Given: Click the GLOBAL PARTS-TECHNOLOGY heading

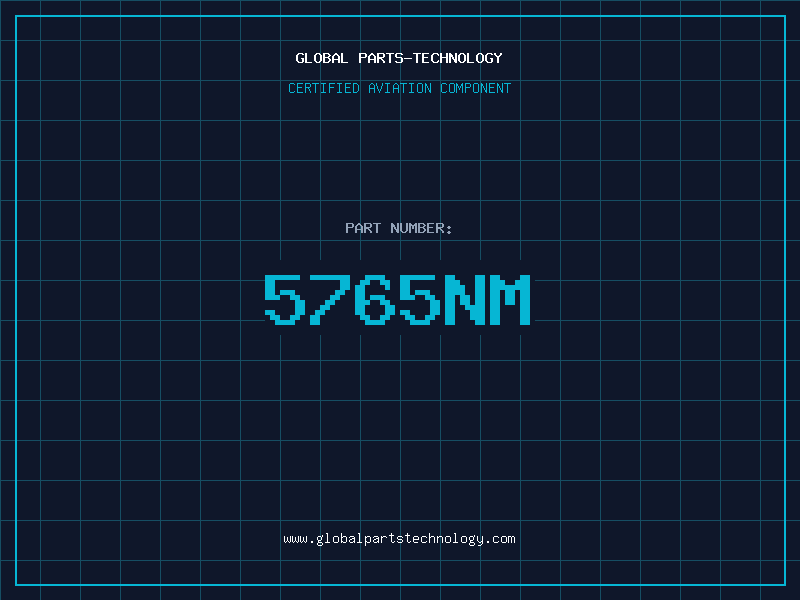Looking at the screenshot, I should pos(399,58).
